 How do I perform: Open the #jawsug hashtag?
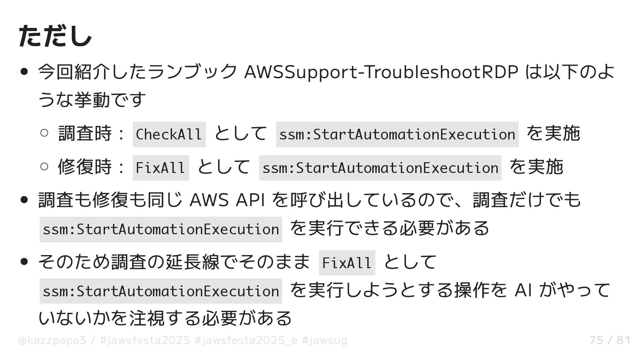click(324, 341)
